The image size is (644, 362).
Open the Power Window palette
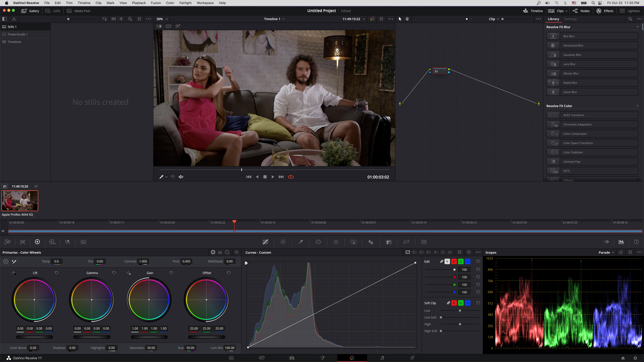318,242
